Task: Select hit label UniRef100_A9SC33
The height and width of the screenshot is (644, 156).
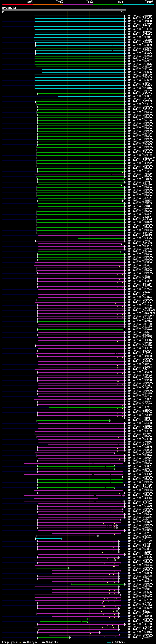Action: pyautogui.click(x=140, y=94)
